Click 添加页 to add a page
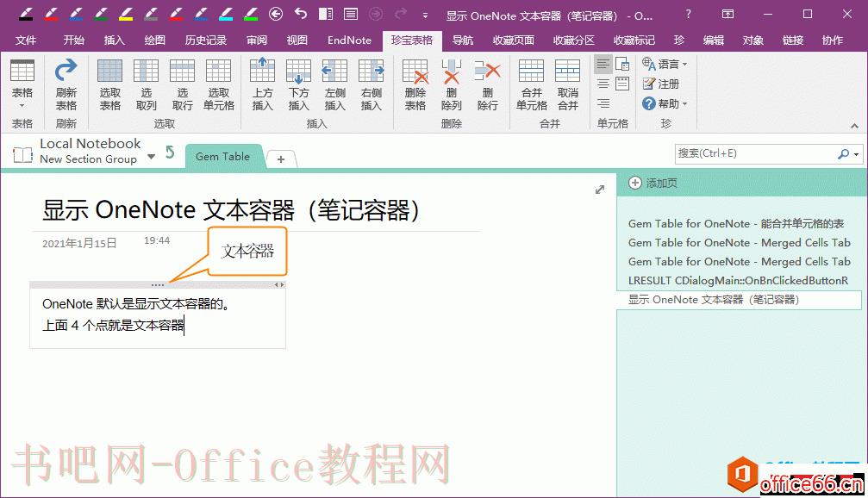The image size is (868, 498). click(653, 184)
